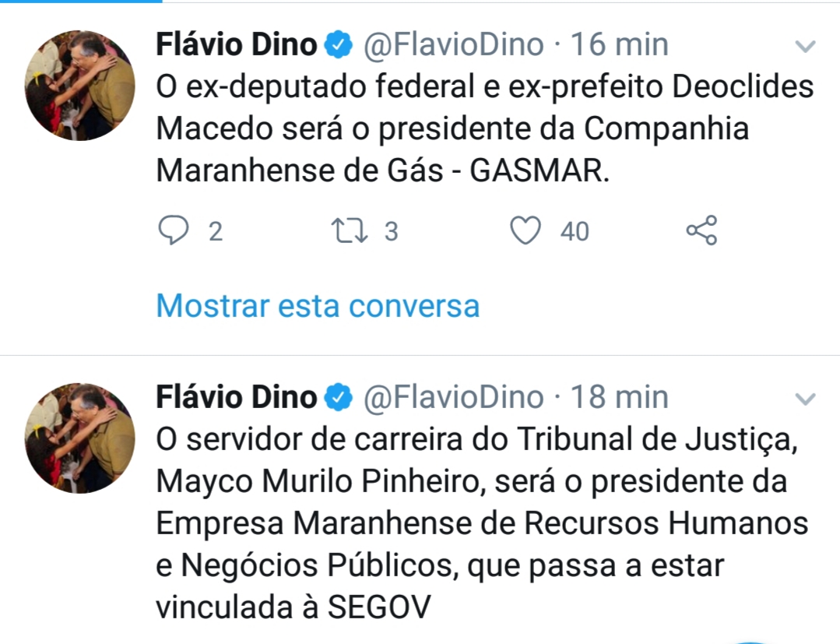The height and width of the screenshot is (644, 840).
Task: Click the like count showing 40
Action: tap(575, 231)
